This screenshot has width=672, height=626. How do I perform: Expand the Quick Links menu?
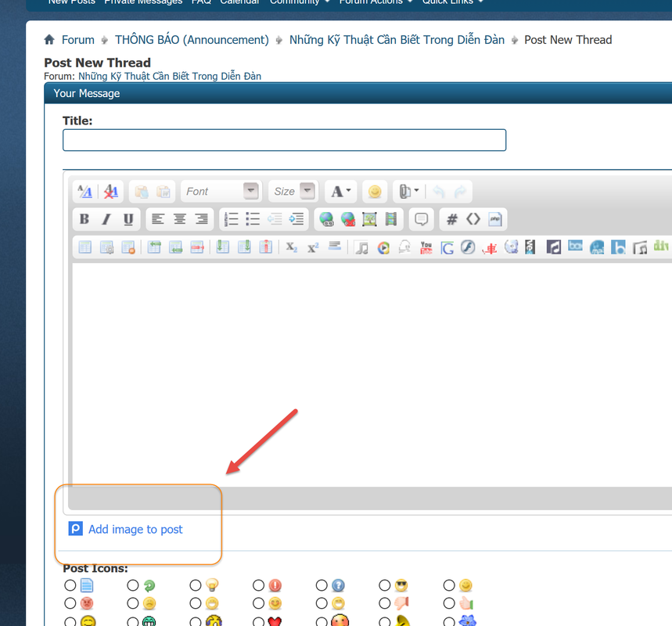click(453, 2)
